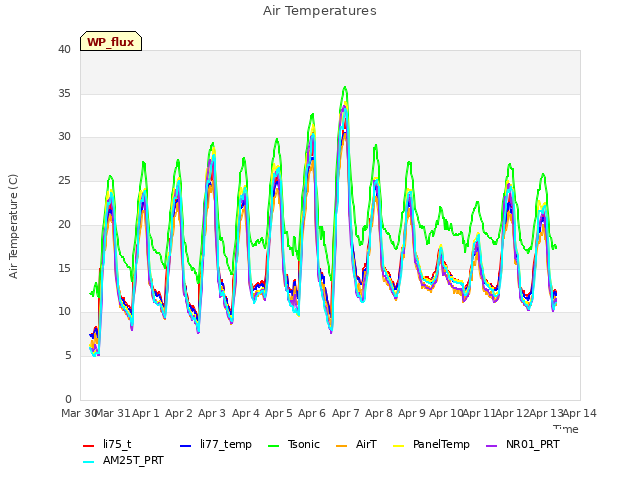Click the purple NR01_PRT legend swatch
This screenshot has height=480, width=640.
(492, 445)
